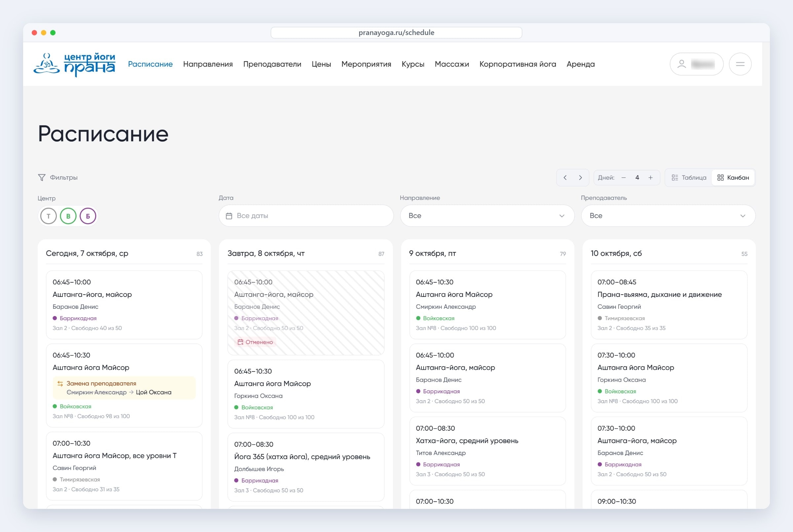The image size is (793, 532).
Task: Click the Prana yoga center logo
Action: (x=74, y=64)
